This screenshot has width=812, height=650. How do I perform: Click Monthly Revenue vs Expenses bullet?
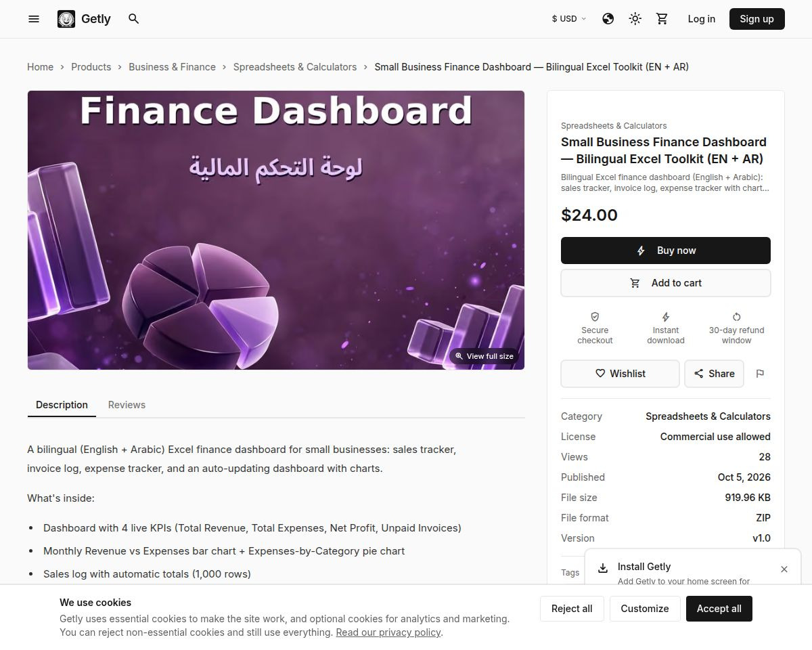click(224, 551)
